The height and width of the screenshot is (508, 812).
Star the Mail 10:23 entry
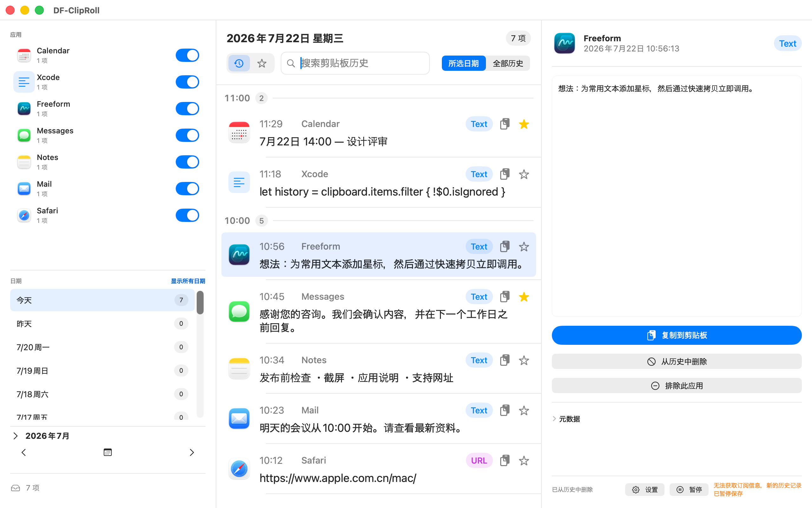(x=524, y=410)
